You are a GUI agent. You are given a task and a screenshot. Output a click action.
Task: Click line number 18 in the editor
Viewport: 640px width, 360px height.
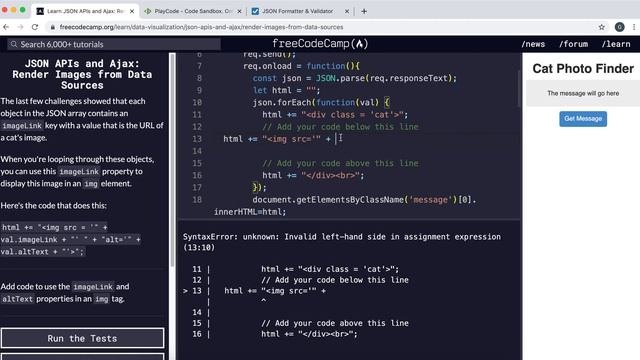tap(197, 200)
